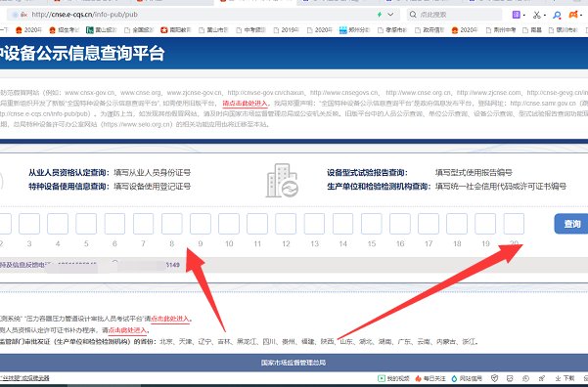Open 每日关注 flame icon in status bar
The height and width of the screenshot is (387, 588).
click(430, 379)
